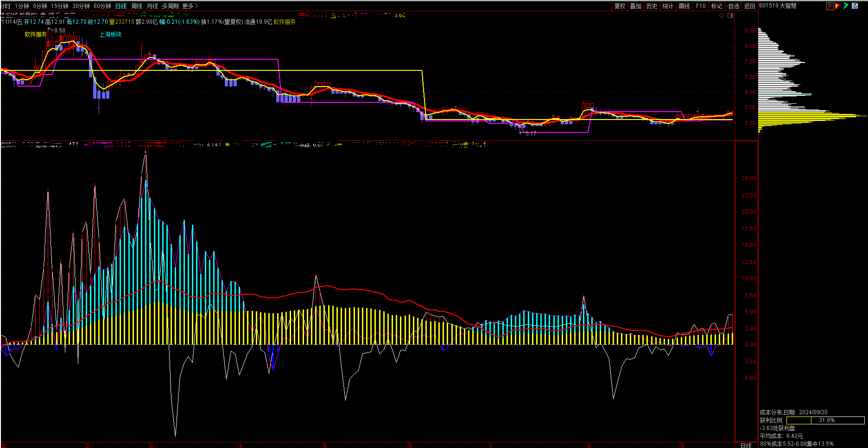Switch to 30分钟 period tab
Viewport: 868px width, 448px height.
pyautogui.click(x=81, y=6)
